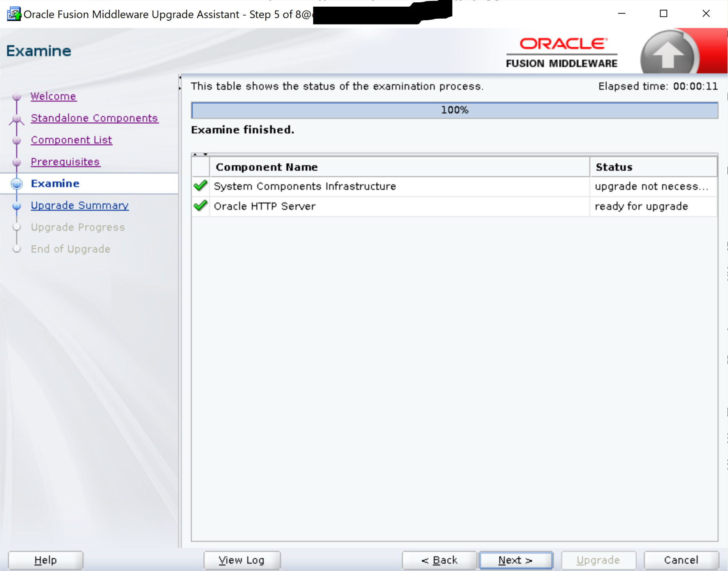Image resolution: width=728 pixels, height=571 pixels.
Task: Collapse the left navigation pane arrow
Action: coord(180,78)
